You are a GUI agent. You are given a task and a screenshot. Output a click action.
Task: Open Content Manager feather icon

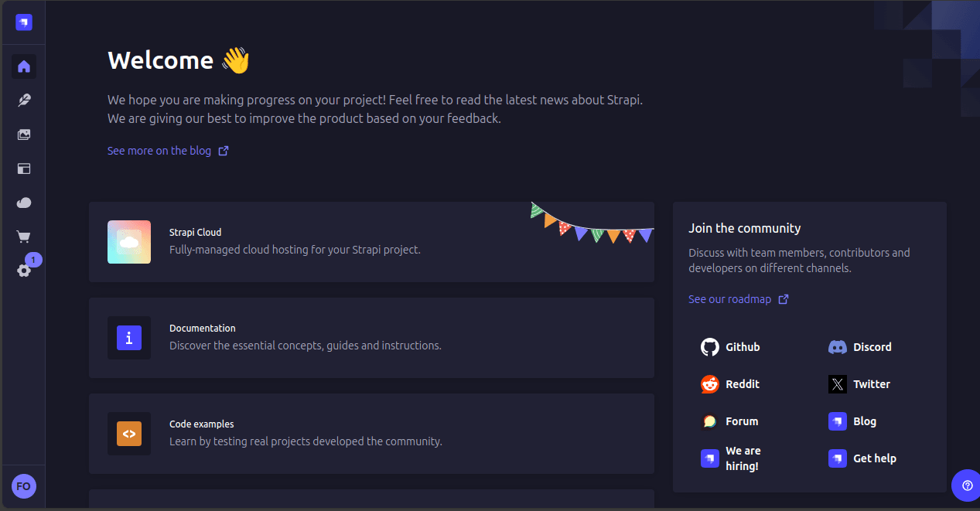point(24,100)
